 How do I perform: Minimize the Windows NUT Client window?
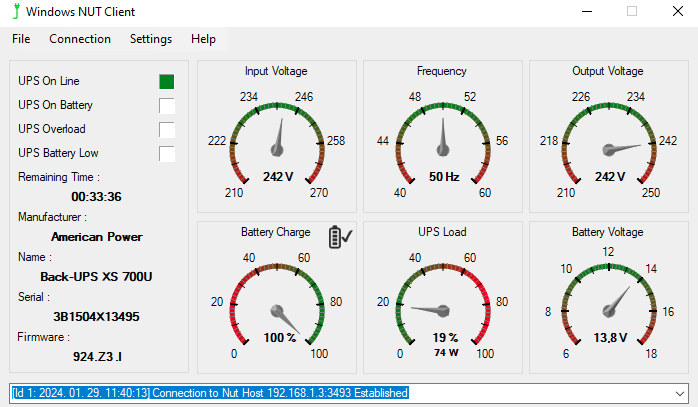(x=587, y=12)
